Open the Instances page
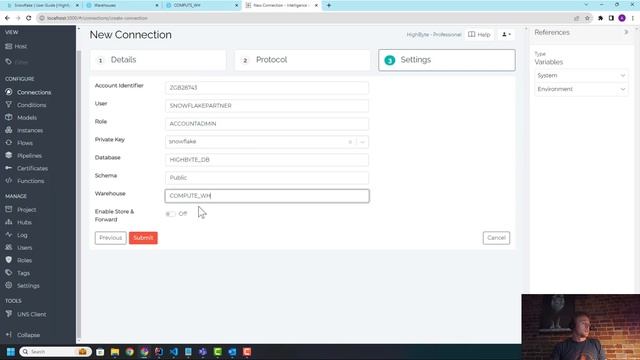The image size is (640, 360). pyautogui.click(x=24, y=130)
